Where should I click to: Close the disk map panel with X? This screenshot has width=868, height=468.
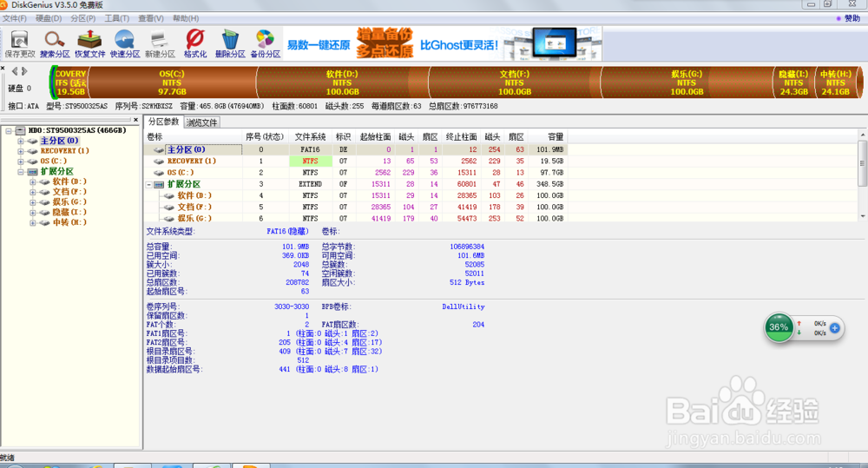pyautogui.click(x=3, y=69)
